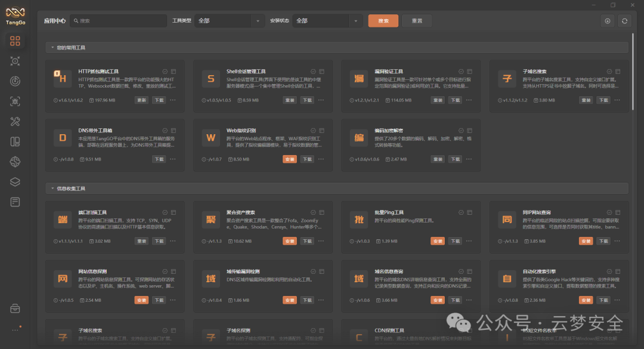This screenshot has width=644, height=349.
Task: Click 安装 on Web指纹识别 card
Action: click(x=290, y=159)
